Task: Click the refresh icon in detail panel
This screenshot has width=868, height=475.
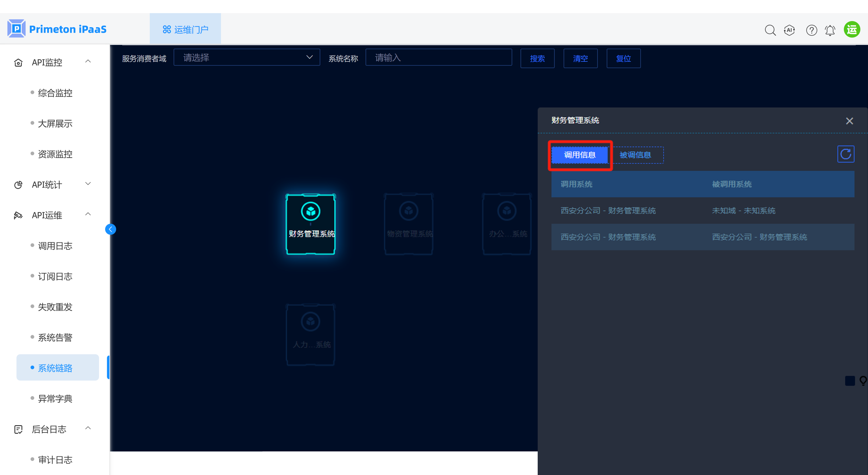Action: (845, 154)
